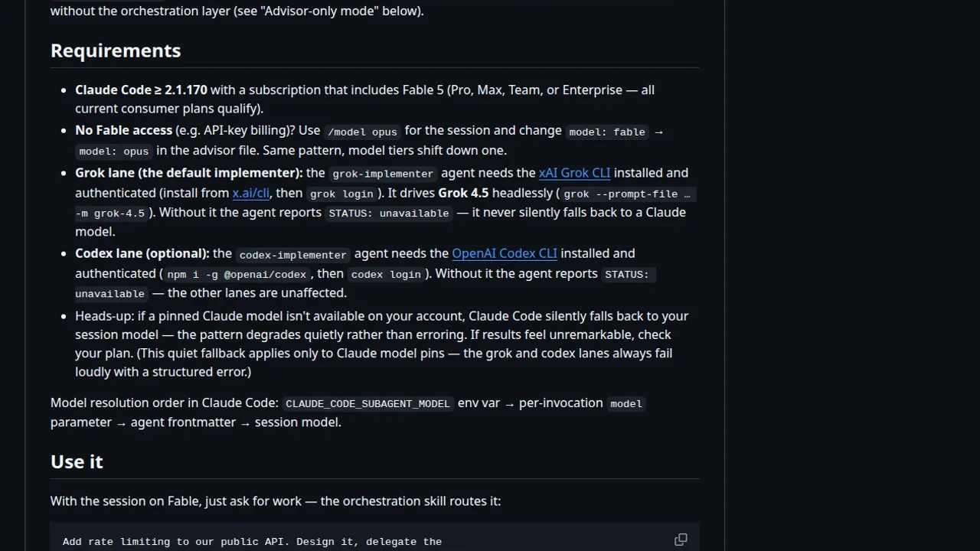Click the /model opus code snippet

point(362,132)
